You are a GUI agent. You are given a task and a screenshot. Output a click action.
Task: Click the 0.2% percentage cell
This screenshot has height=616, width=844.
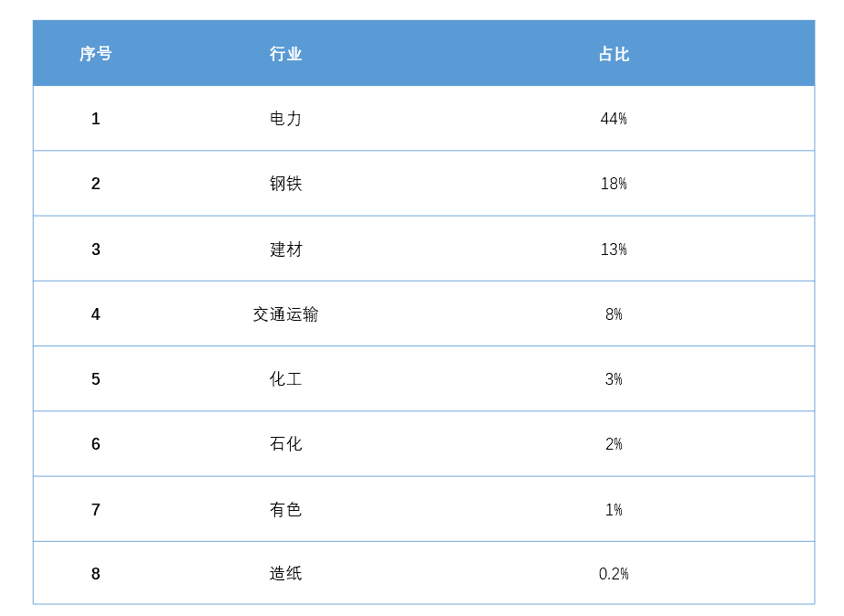click(x=614, y=573)
